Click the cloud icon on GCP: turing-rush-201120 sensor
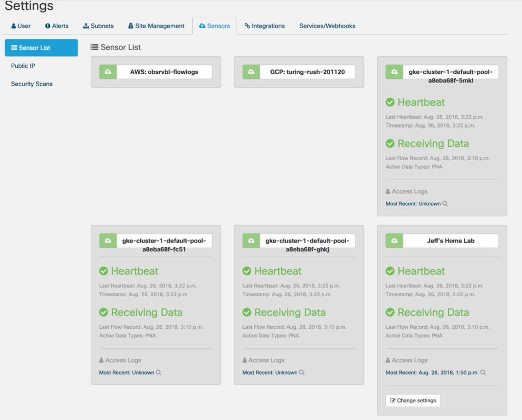 251,71
